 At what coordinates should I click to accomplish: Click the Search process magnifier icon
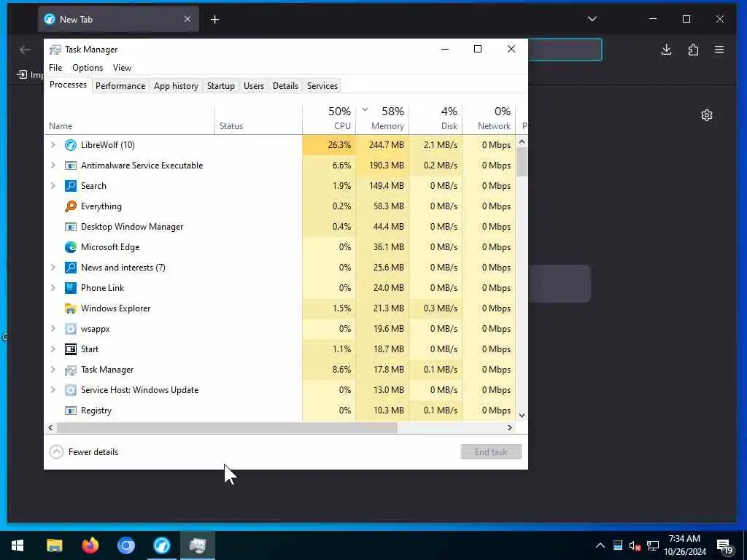(71, 186)
